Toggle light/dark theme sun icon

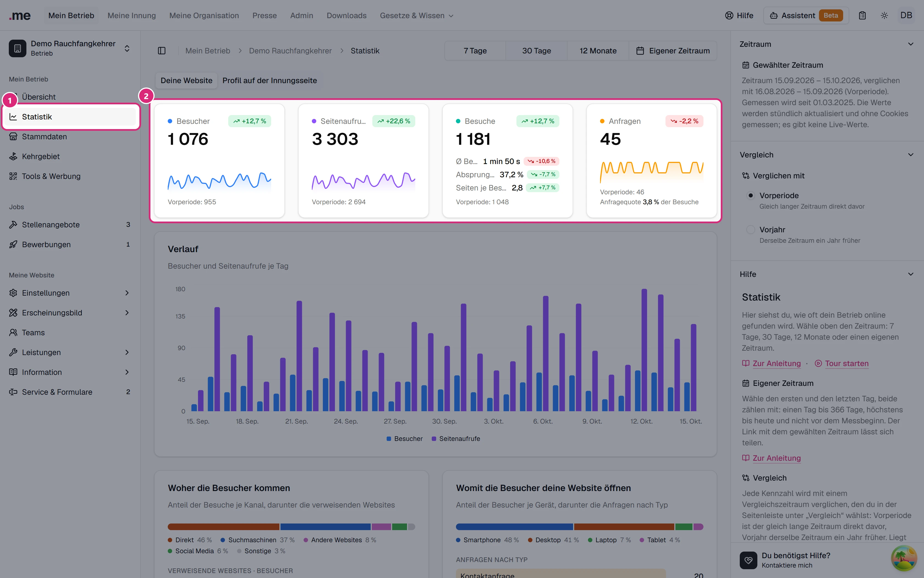[884, 16]
